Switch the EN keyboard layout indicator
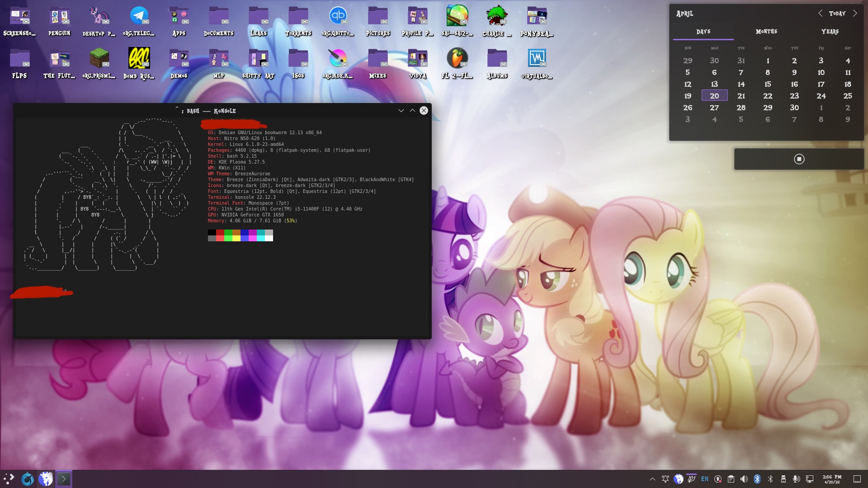This screenshot has width=868, height=488. 705,479
